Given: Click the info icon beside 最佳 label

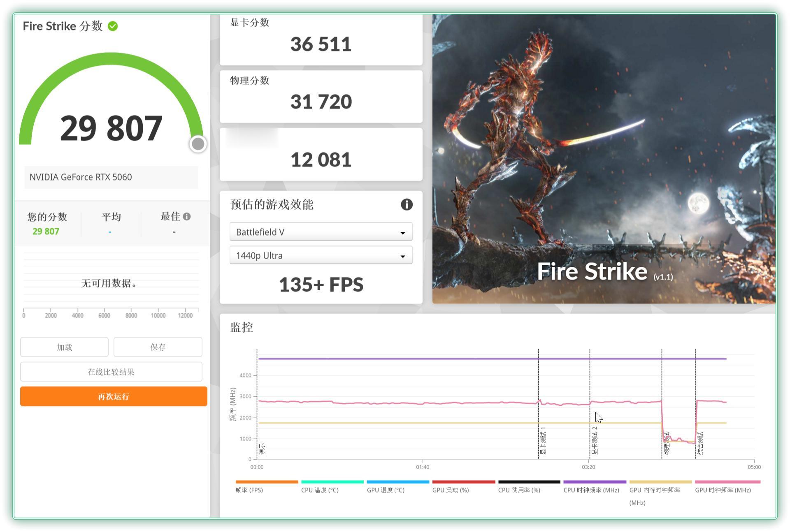Looking at the screenshot, I should click(187, 216).
